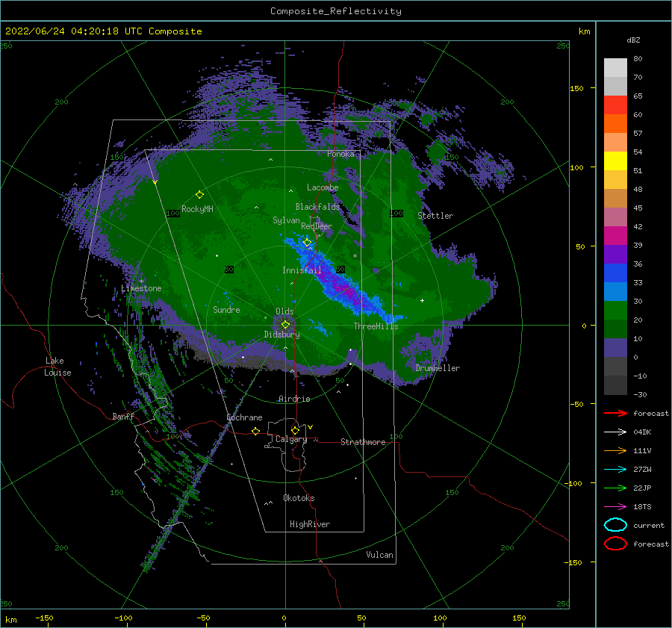
Task: Click the Banff town label
Action: [123, 416]
